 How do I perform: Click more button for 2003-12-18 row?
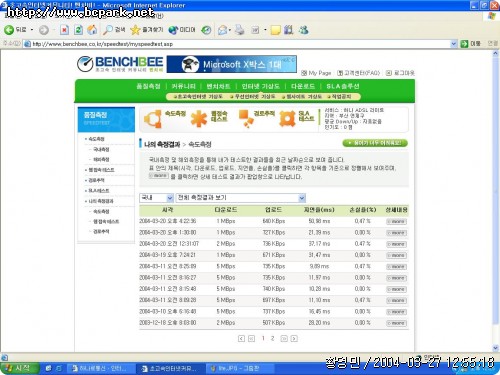[x=396, y=323]
